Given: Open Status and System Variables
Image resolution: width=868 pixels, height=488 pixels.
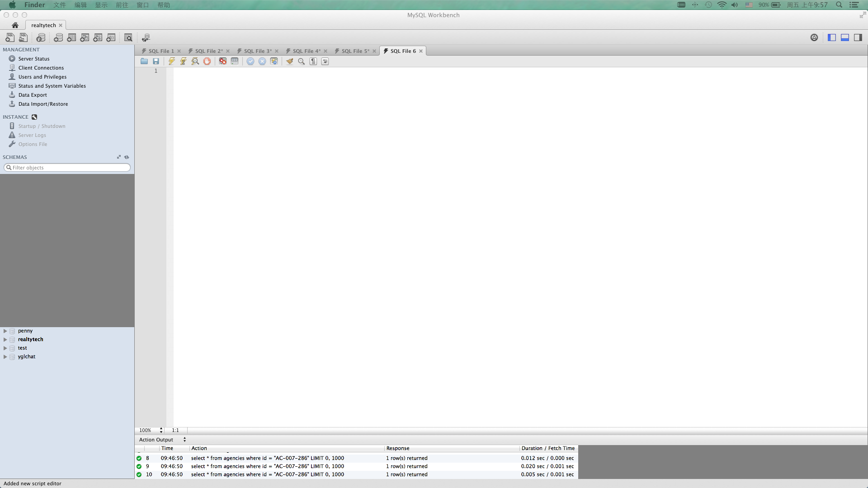Looking at the screenshot, I should [x=52, y=86].
